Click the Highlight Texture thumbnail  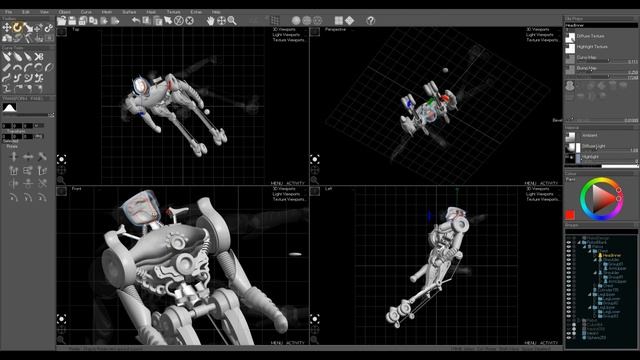pos(570,48)
